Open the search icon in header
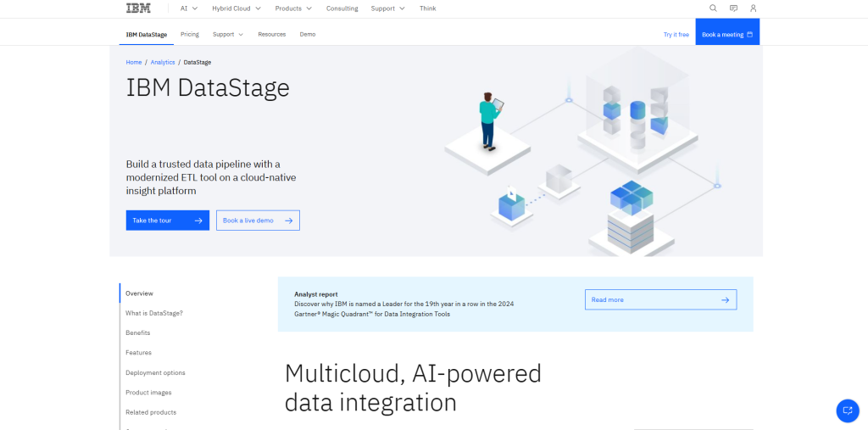This screenshot has width=868, height=430. (713, 8)
